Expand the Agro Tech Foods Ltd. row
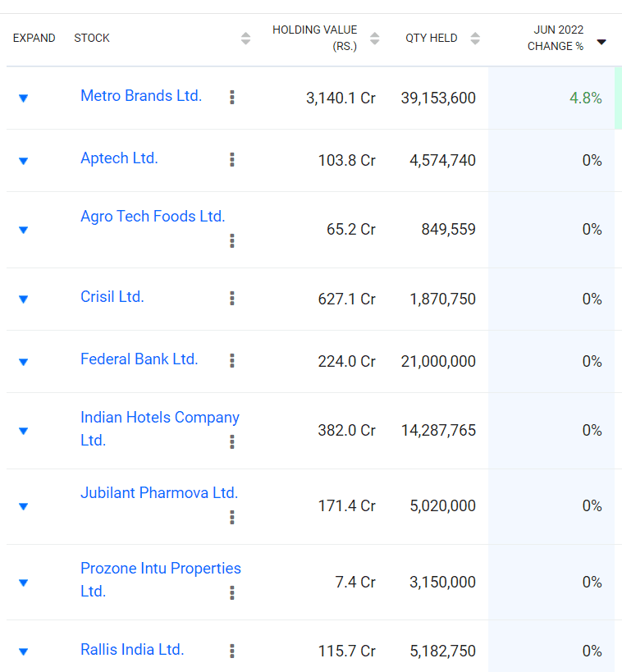 [x=24, y=230]
